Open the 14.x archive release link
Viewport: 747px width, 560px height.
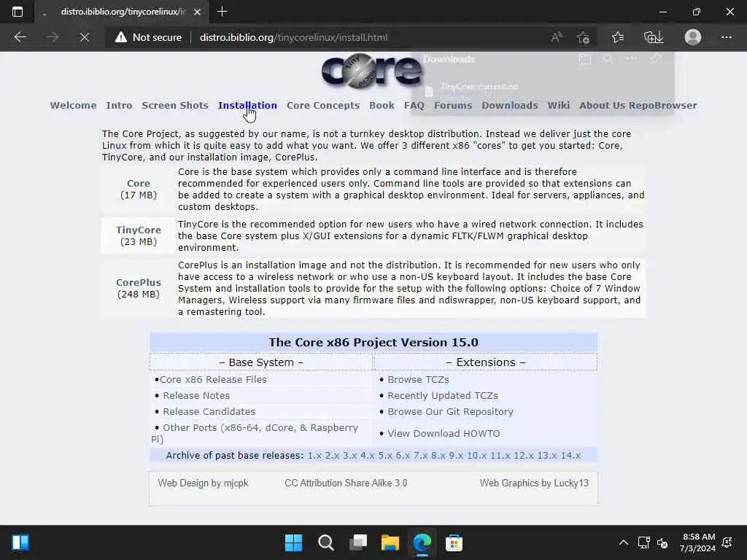coord(570,456)
